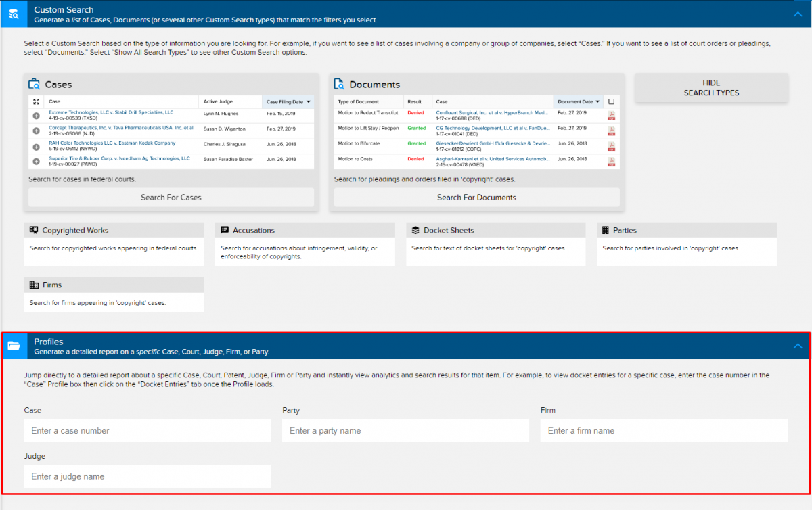Click the Search For Documents button

(476, 198)
